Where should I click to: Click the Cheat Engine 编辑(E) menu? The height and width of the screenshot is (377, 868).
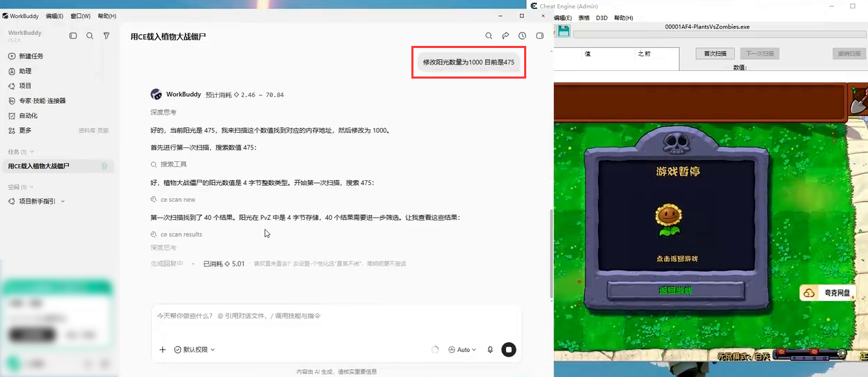coord(562,18)
